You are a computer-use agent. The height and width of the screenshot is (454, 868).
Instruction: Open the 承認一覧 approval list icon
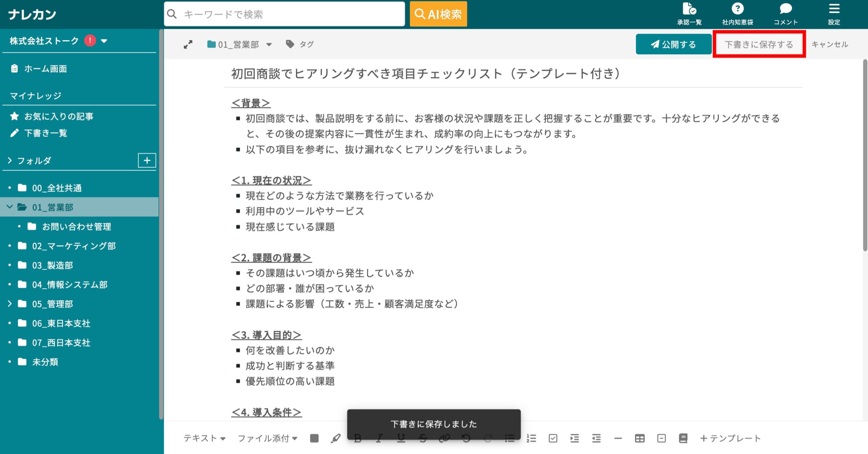(x=689, y=14)
